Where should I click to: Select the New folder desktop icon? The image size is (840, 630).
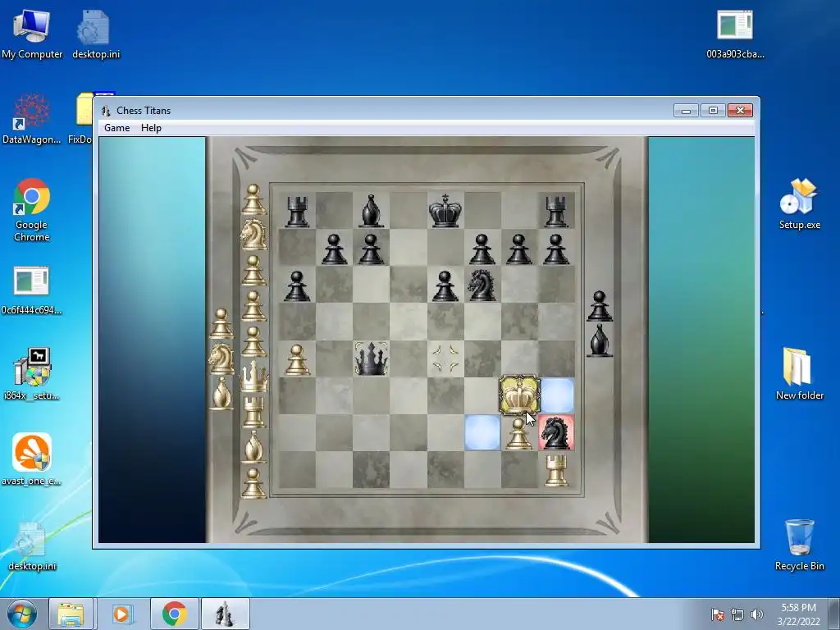point(799,374)
